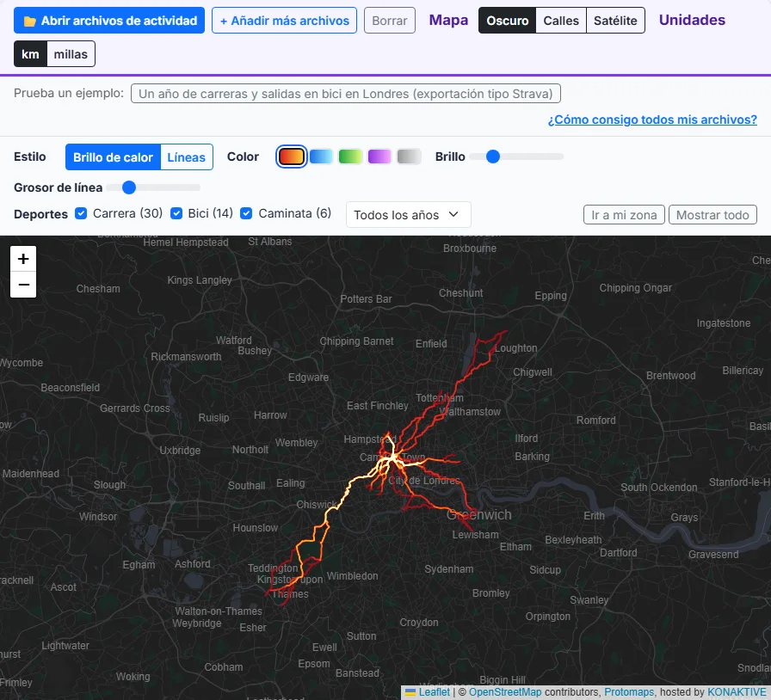This screenshot has width=771, height=700.
Task: Open ¿Cómo consigo todos mis archivos? link
Action: (x=652, y=120)
